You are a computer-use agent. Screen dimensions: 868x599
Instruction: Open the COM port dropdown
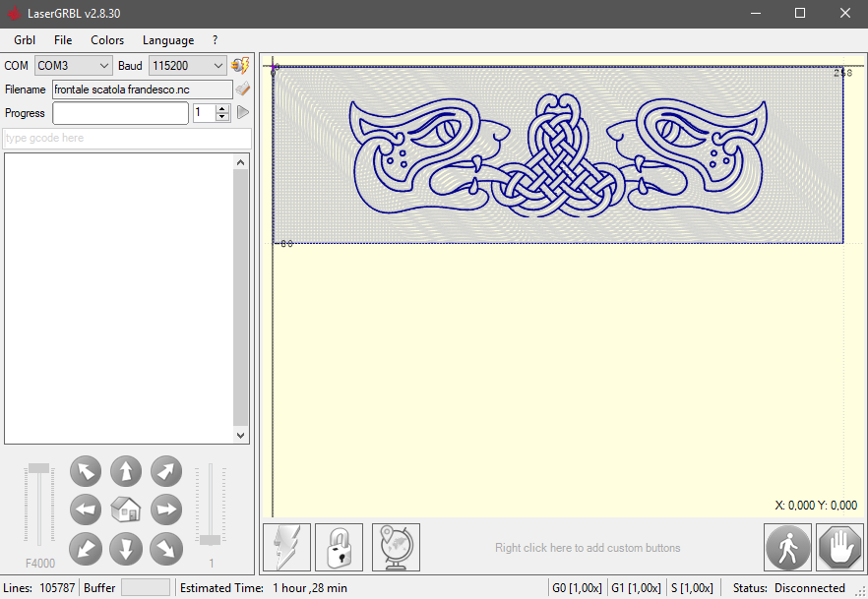pyautogui.click(x=74, y=66)
